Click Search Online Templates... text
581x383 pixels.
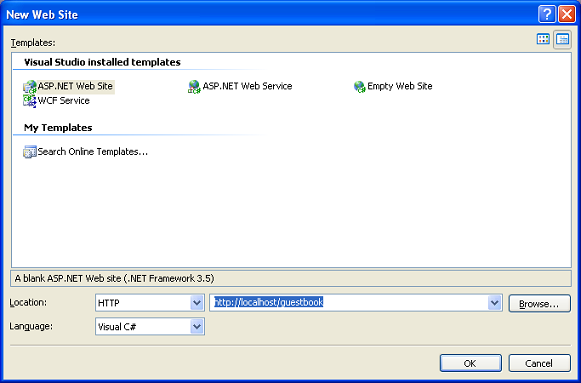pos(93,152)
